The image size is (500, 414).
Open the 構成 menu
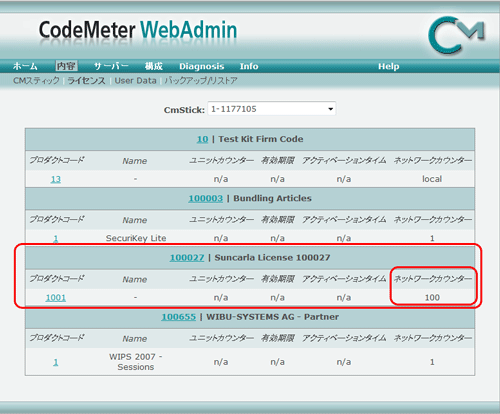point(154,66)
